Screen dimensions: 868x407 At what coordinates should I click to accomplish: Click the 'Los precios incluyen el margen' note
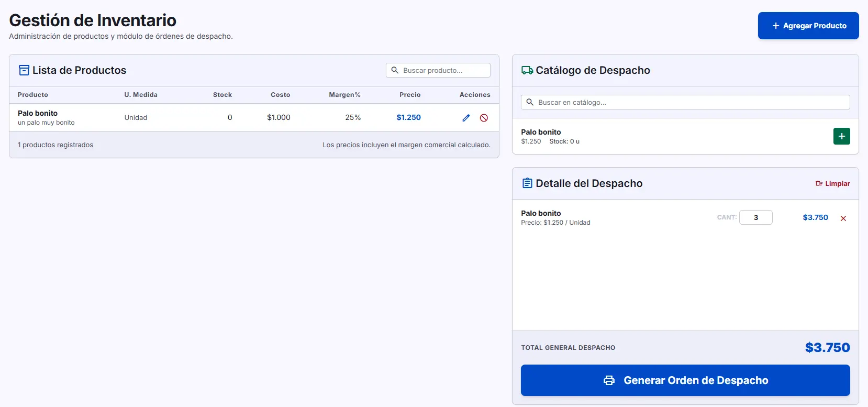[406, 145]
